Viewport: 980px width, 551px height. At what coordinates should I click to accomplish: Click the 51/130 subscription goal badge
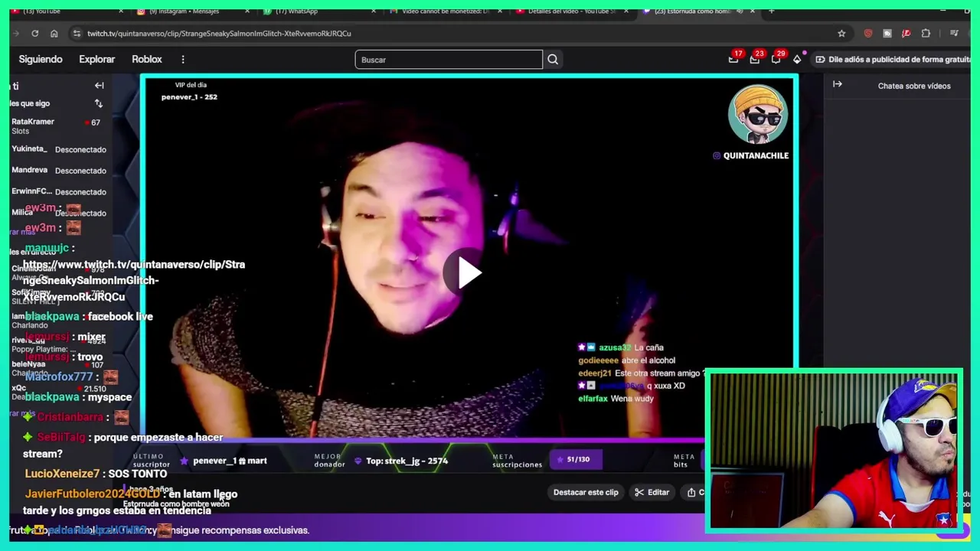574,459
